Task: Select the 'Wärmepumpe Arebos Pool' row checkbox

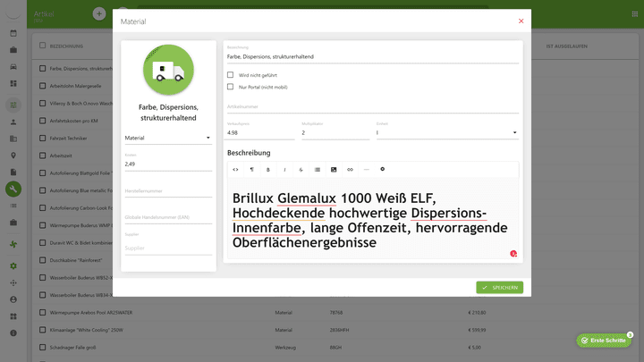Action: click(x=42, y=312)
